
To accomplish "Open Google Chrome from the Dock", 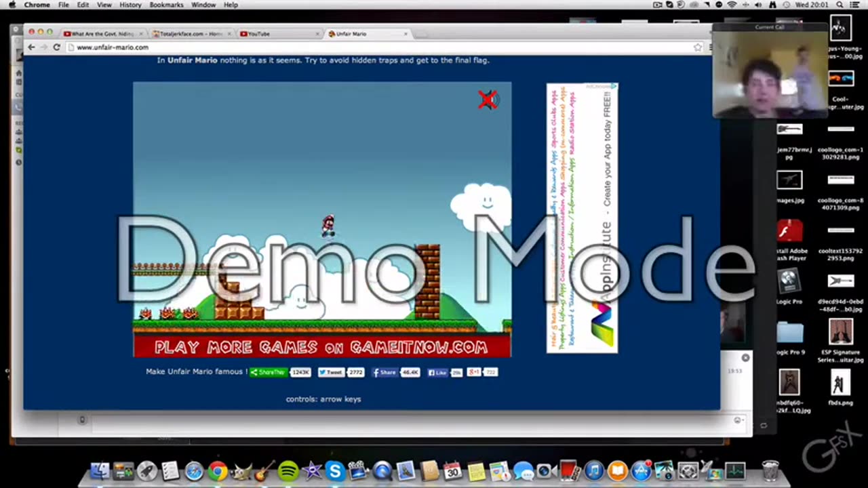I will pos(217,470).
